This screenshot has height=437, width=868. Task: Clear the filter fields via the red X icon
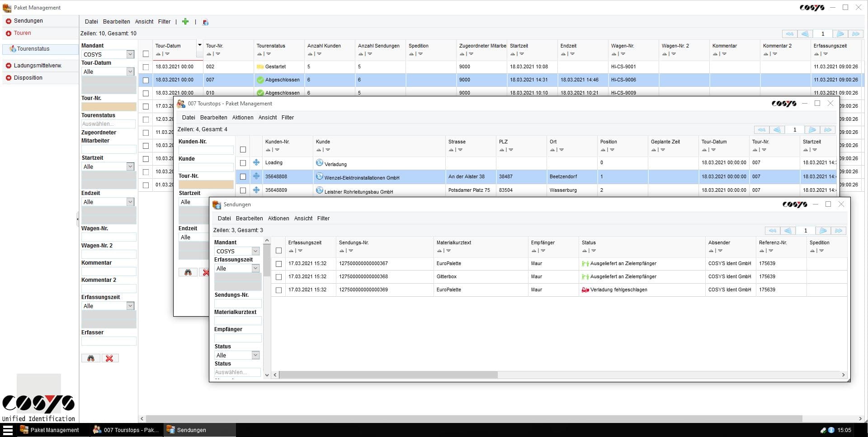pos(110,358)
